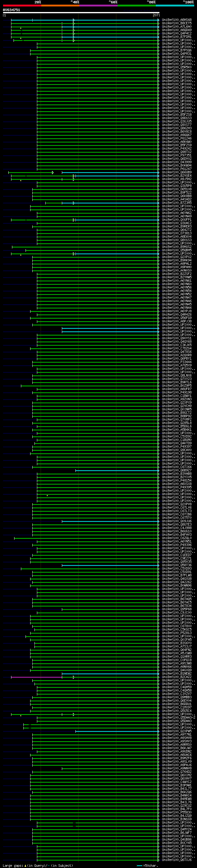Open UniRef100_Q6DV02 label
Screen dimensions: 197x868
(x=177, y=159)
